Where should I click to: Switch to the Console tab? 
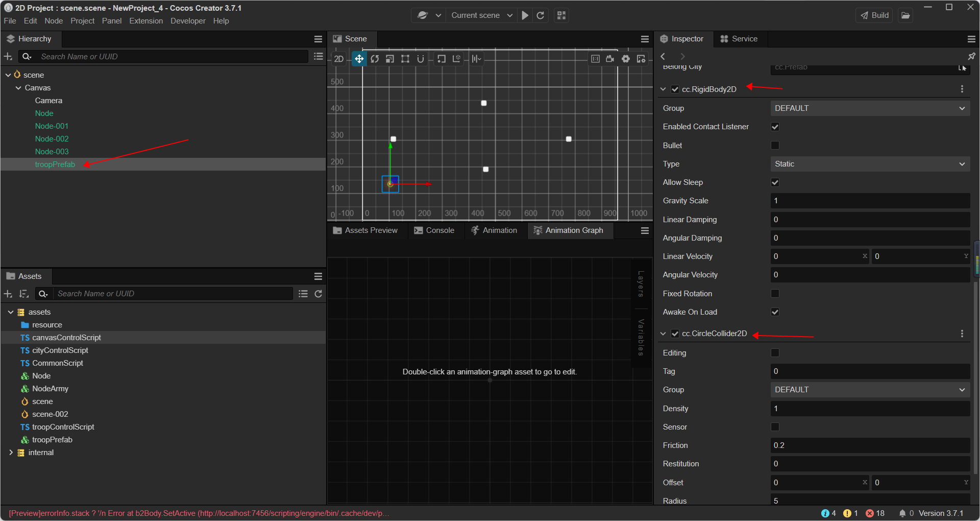(434, 230)
